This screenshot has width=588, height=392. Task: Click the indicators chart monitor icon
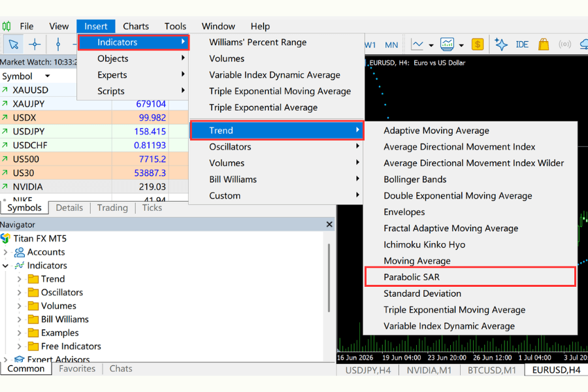[447, 44]
